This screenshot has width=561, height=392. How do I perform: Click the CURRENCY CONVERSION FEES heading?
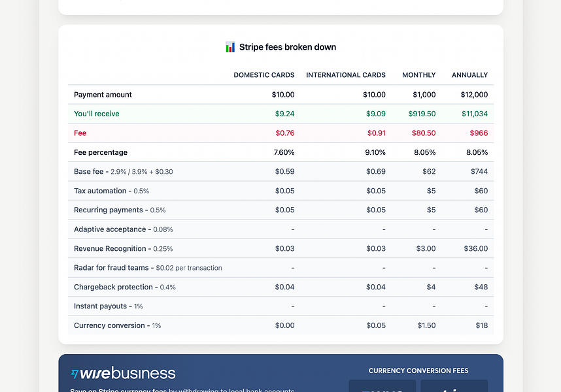point(419,370)
